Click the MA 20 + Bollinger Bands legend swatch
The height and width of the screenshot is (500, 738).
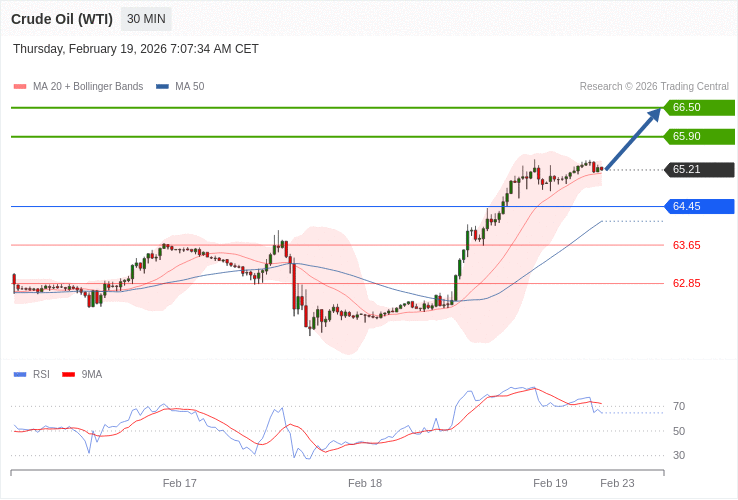(x=20, y=86)
